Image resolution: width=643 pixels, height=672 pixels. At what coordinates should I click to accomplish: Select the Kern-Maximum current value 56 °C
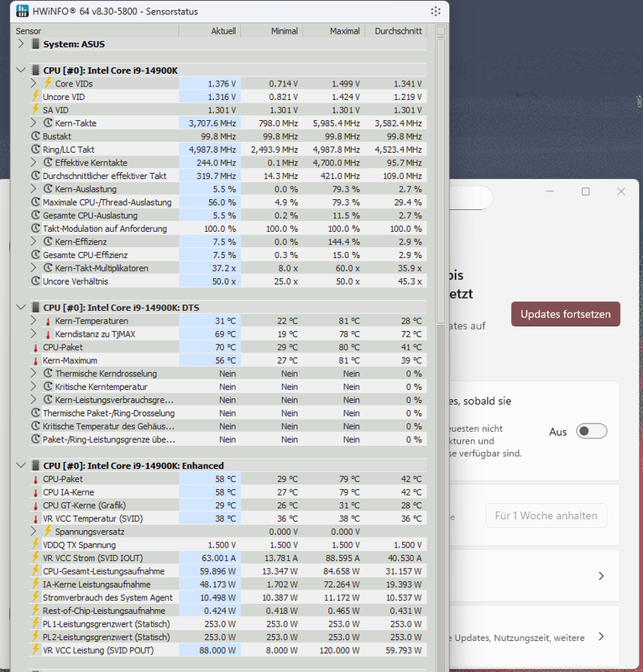(225, 360)
